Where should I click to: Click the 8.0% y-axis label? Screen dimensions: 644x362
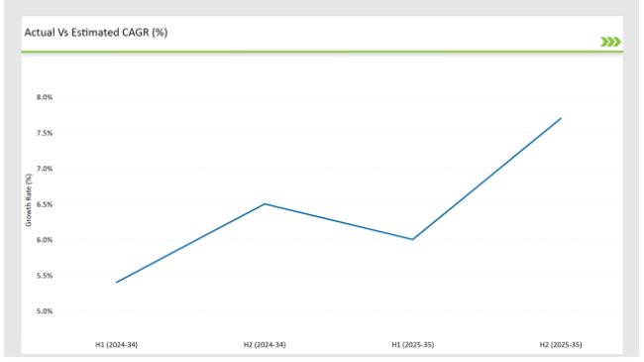(45, 97)
